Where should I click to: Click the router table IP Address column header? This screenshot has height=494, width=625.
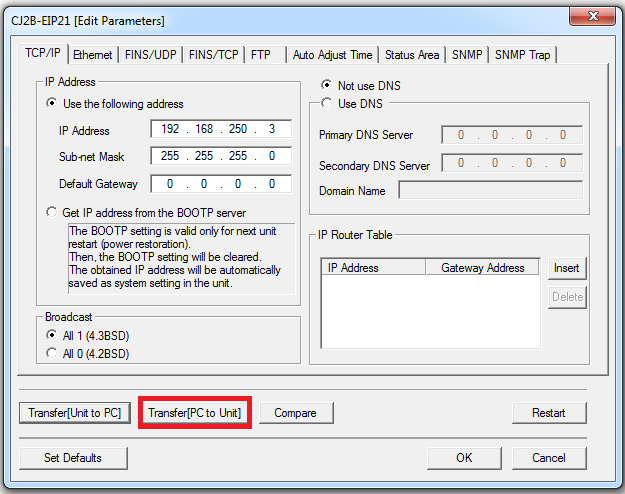[373, 267]
